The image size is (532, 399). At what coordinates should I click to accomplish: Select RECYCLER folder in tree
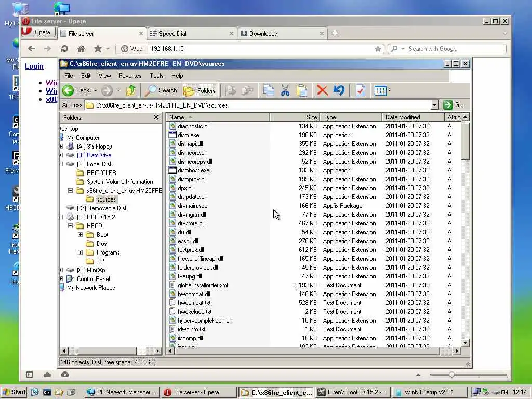click(x=101, y=173)
